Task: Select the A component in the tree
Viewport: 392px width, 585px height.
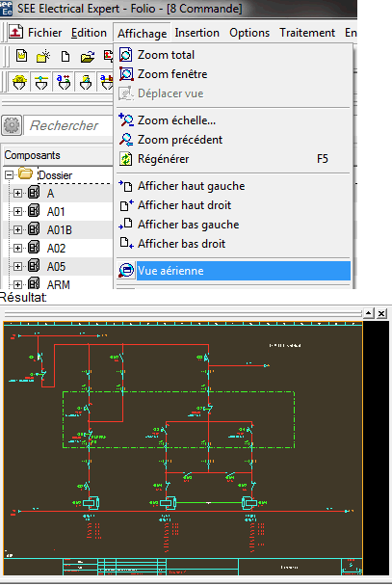Action: click(50, 194)
